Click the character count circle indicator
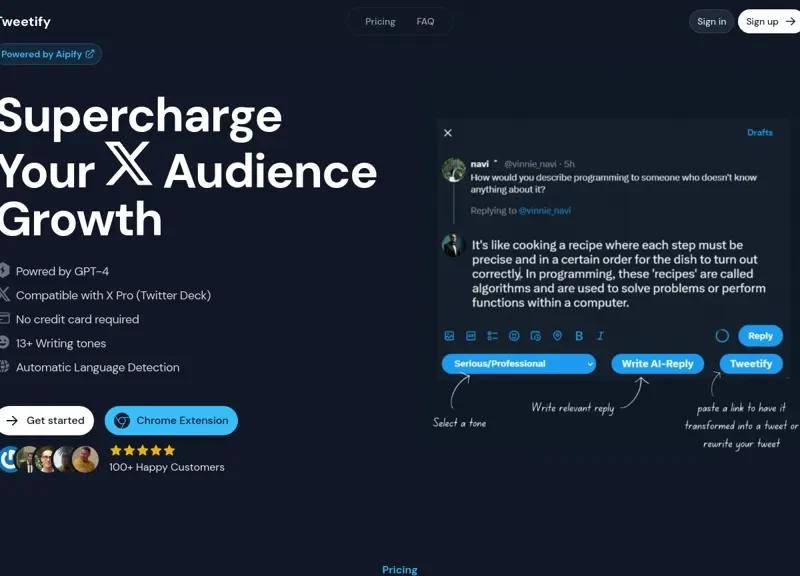Screen dimensions: 800x576 (722, 336)
